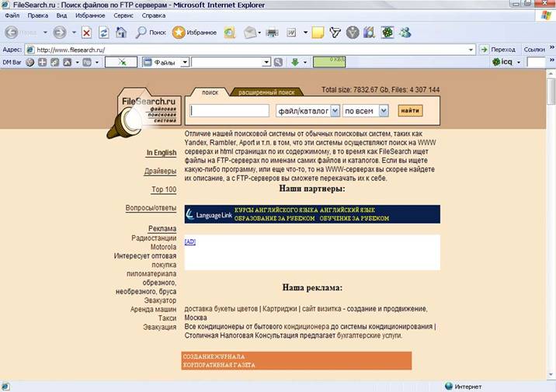Open the Реклама link

(162, 229)
